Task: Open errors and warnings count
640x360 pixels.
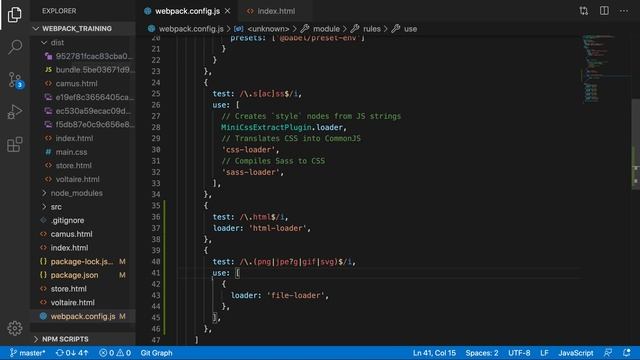Action: (x=115, y=353)
